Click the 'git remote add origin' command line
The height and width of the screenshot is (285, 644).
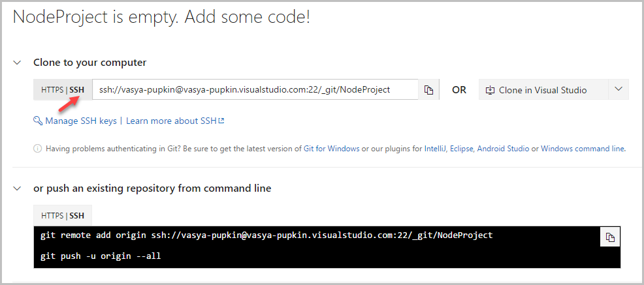click(x=266, y=235)
